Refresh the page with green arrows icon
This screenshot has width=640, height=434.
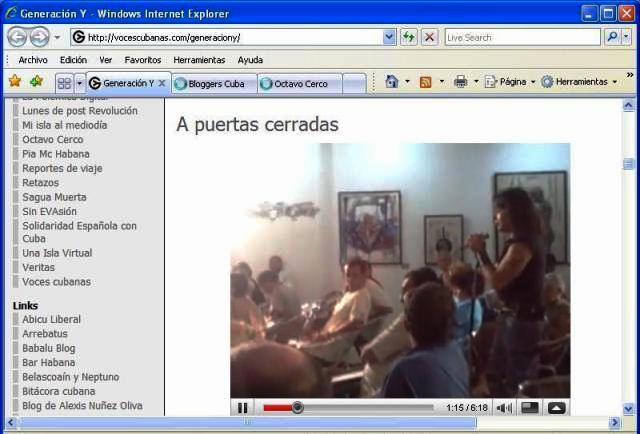coord(409,38)
